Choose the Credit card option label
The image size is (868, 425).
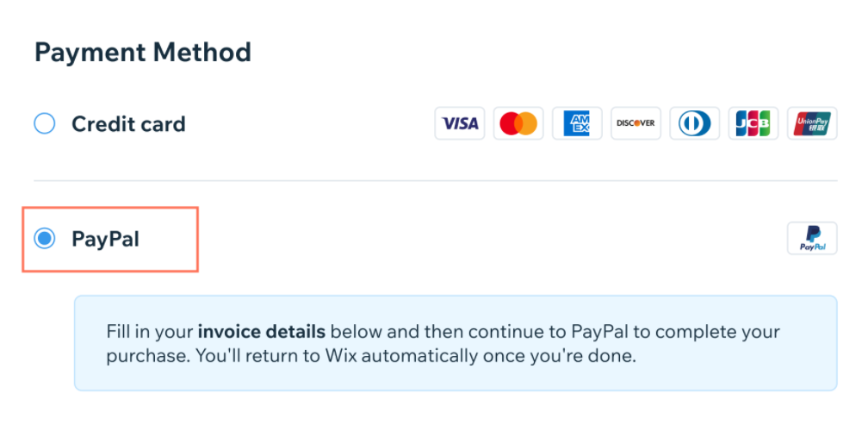(128, 123)
